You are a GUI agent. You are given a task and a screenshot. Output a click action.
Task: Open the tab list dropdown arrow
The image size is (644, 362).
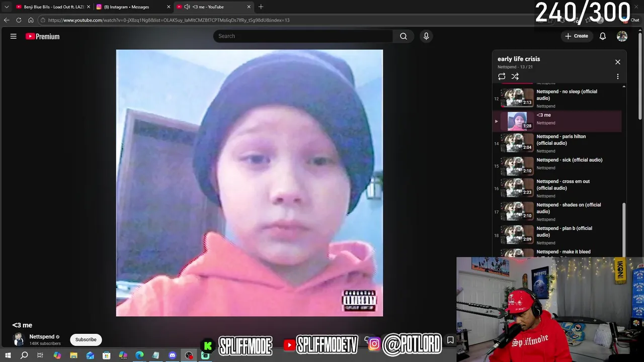click(7, 7)
